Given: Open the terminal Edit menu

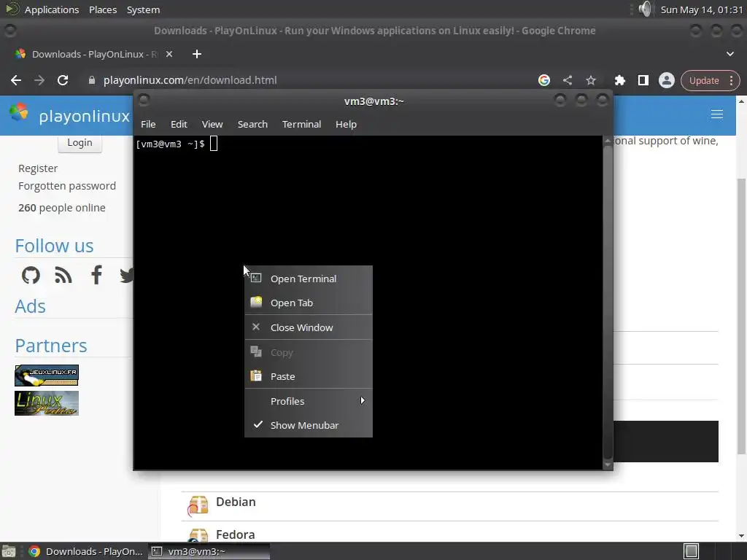Looking at the screenshot, I should point(179,124).
